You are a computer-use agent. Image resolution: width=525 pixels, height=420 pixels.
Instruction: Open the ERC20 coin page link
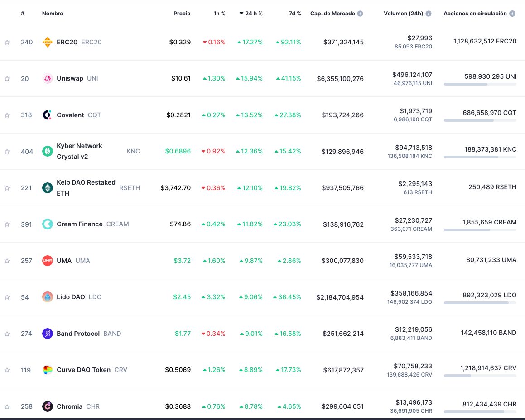pos(67,42)
